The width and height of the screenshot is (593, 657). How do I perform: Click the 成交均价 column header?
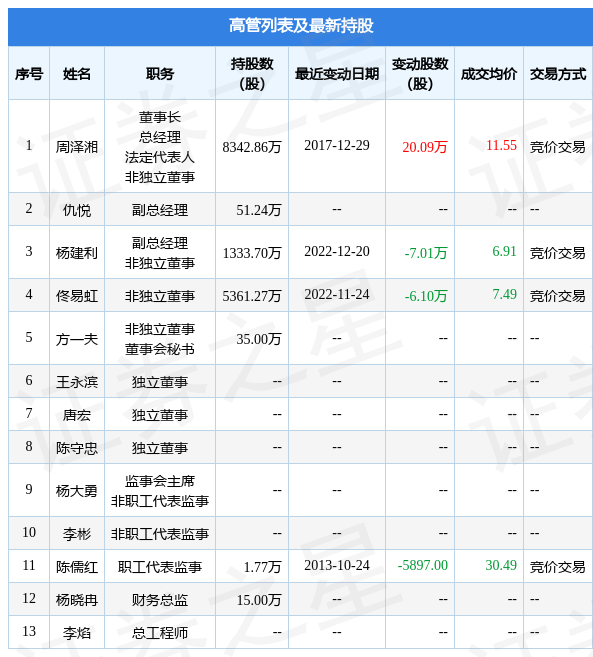click(x=489, y=74)
